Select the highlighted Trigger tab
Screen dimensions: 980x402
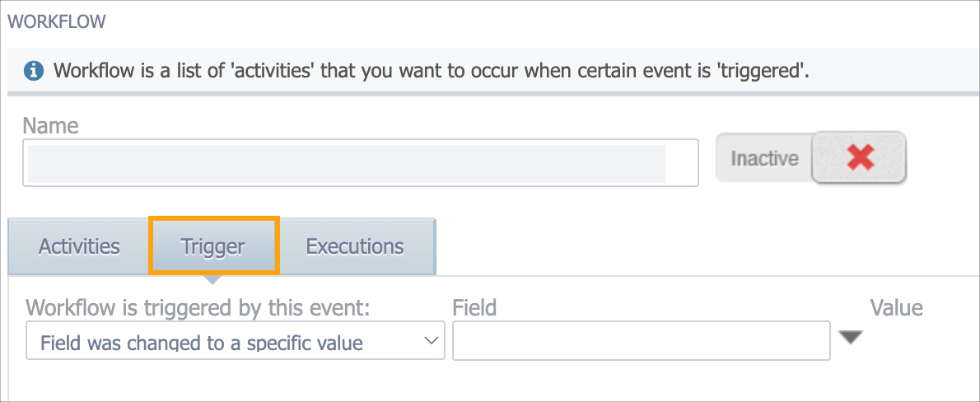(x=213, y=245)
